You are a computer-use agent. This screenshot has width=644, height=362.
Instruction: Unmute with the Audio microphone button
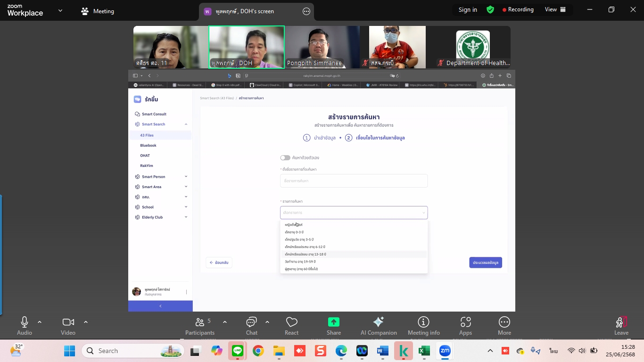[25, 326]
